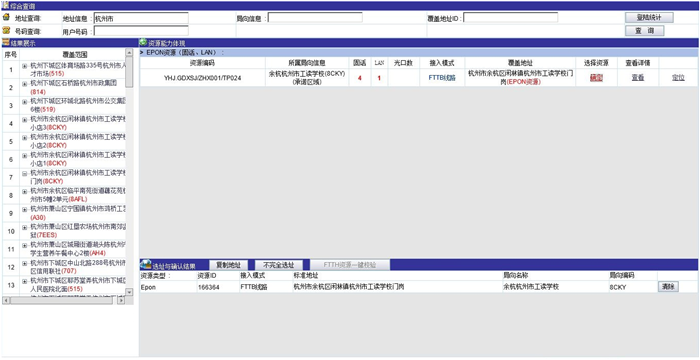The image size is (700, 360).
Task: Click the 选址与确认结果 panel icon
Action: point(146,264)
